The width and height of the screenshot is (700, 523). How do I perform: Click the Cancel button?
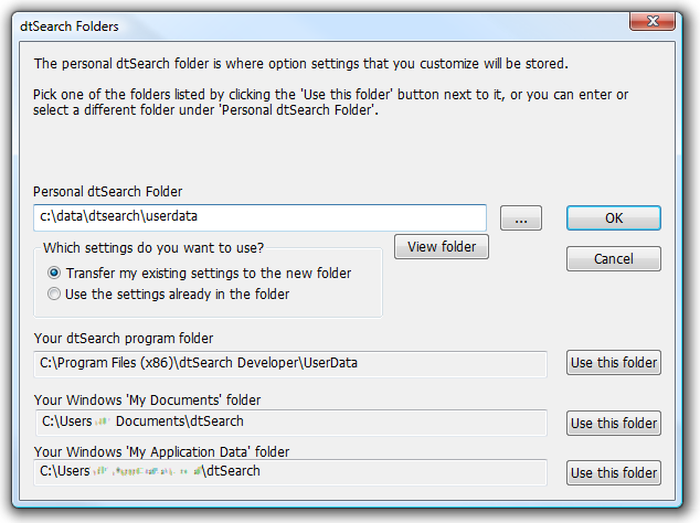pyautogui.click(x=613, y=259)
